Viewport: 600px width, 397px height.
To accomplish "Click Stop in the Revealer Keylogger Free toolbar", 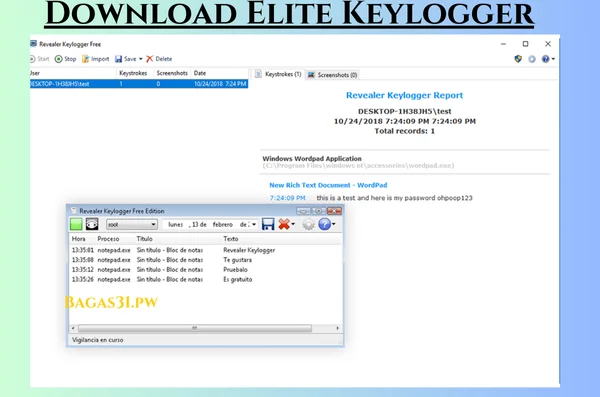I will 65,59.
